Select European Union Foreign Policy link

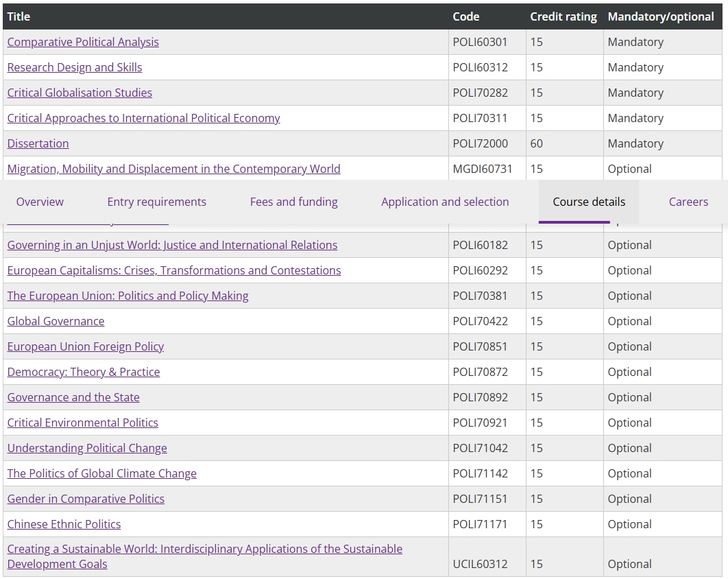(86, 346)
